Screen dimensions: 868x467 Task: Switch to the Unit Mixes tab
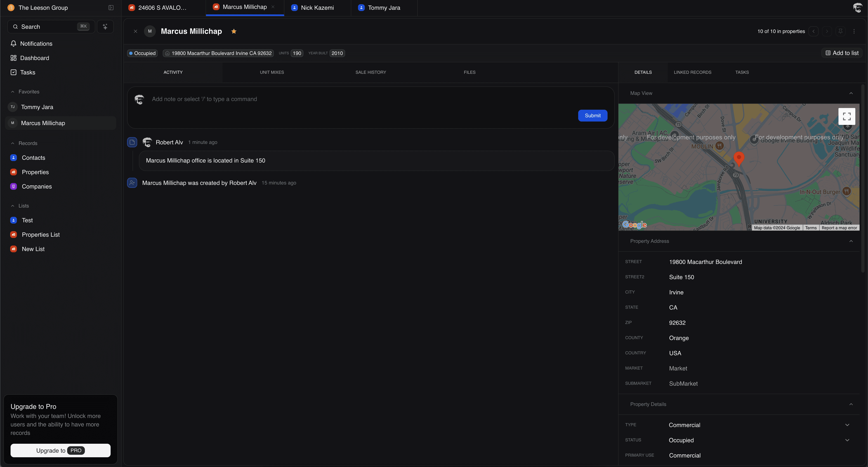271,72
